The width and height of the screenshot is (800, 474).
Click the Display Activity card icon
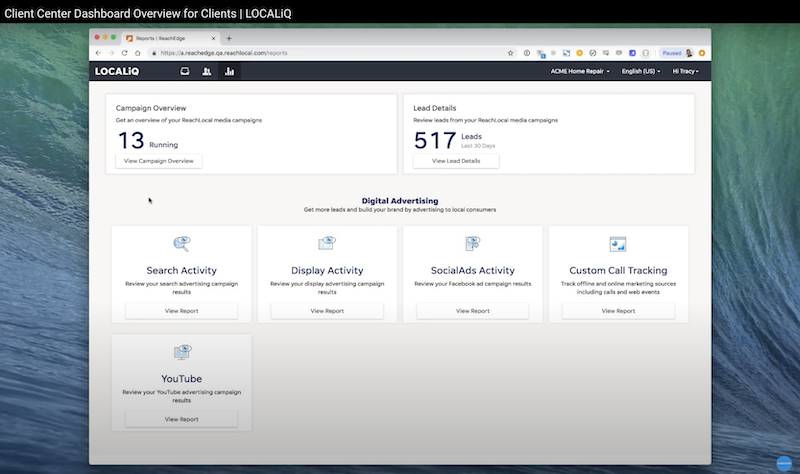[327, 243]
